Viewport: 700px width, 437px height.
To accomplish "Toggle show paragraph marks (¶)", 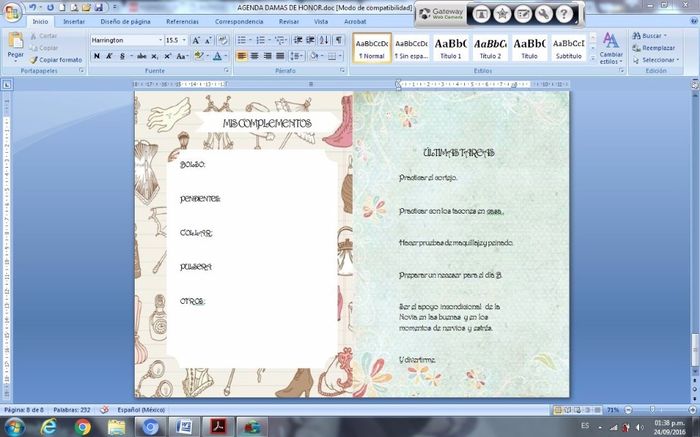I will (339, 40).
